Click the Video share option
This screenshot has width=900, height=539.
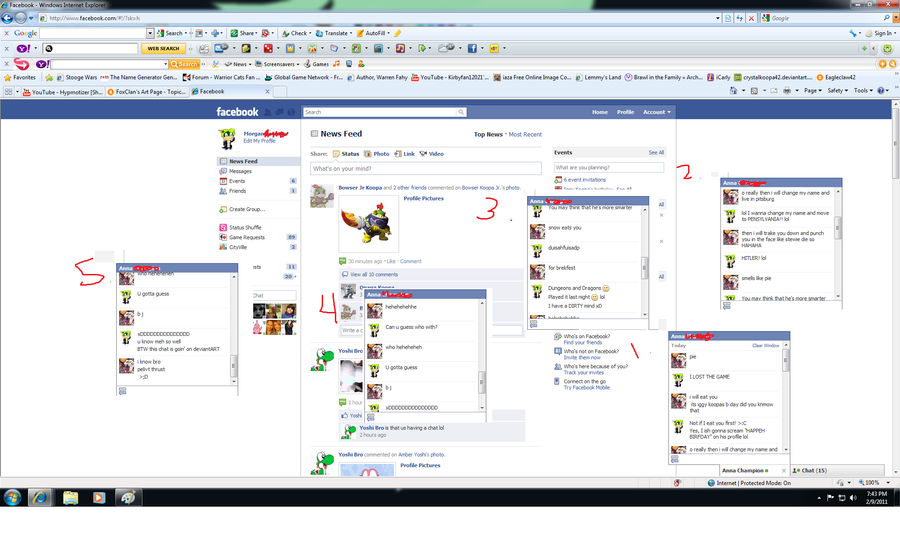click(x=432, y=154)
